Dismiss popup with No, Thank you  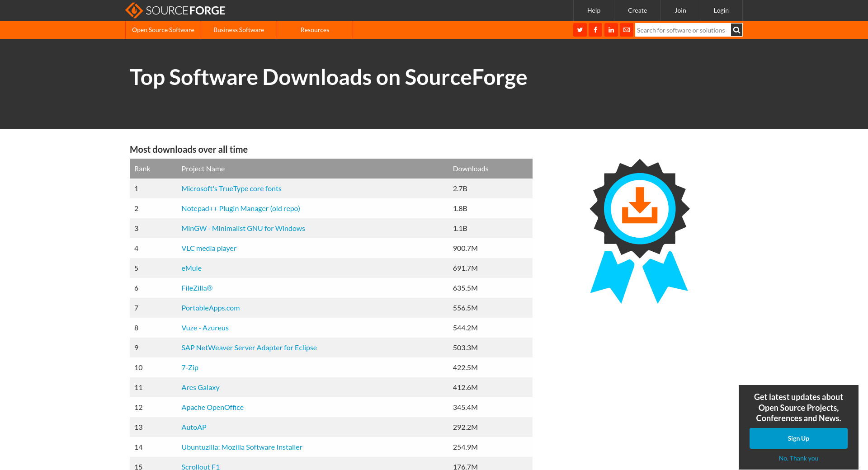[798, 458]
